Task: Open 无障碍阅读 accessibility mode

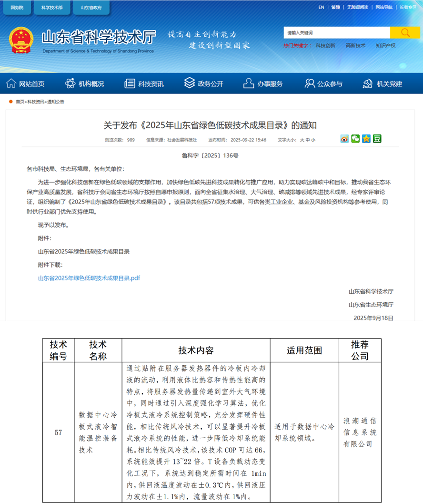Action: tap(357, 7)
